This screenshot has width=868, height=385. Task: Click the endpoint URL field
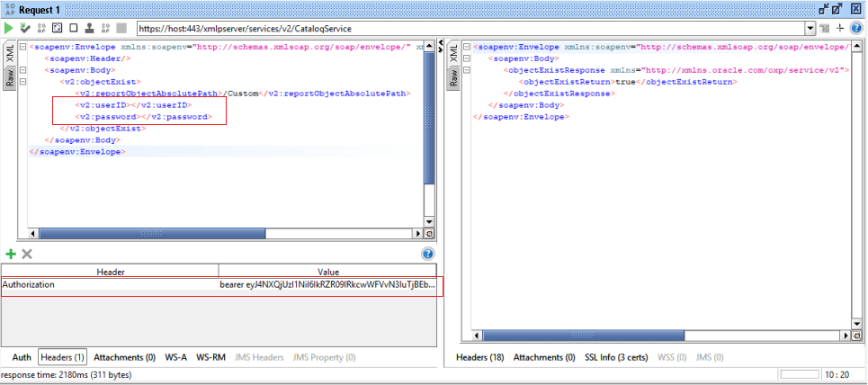click(x=470, y=29)
